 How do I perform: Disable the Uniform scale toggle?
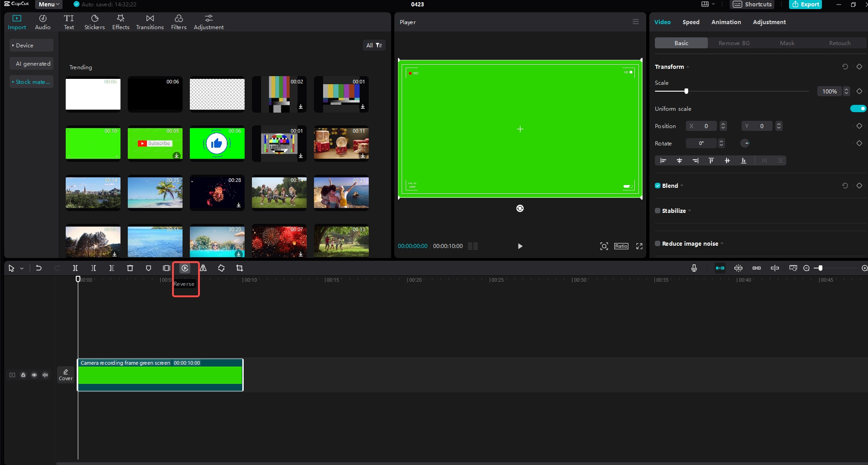(x=857, y=108)
